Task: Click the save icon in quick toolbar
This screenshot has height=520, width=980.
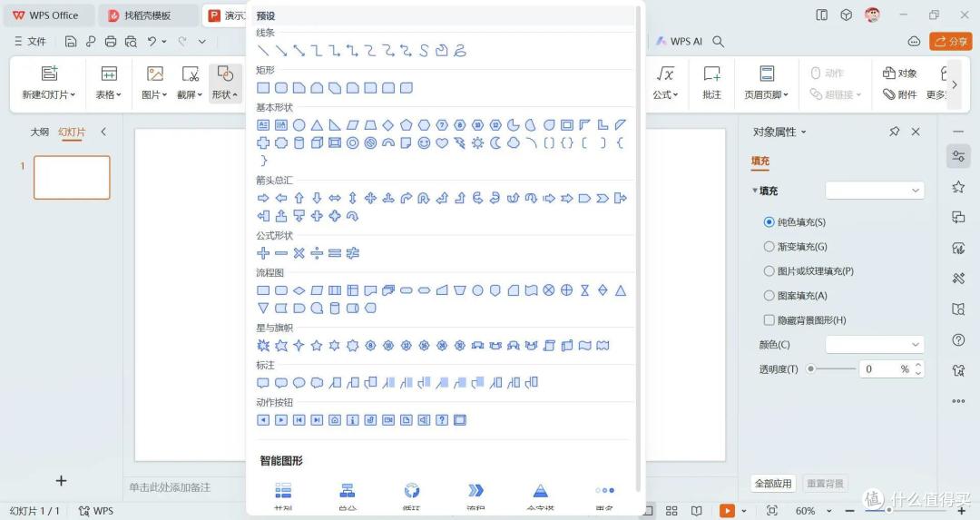Action: 71,41
